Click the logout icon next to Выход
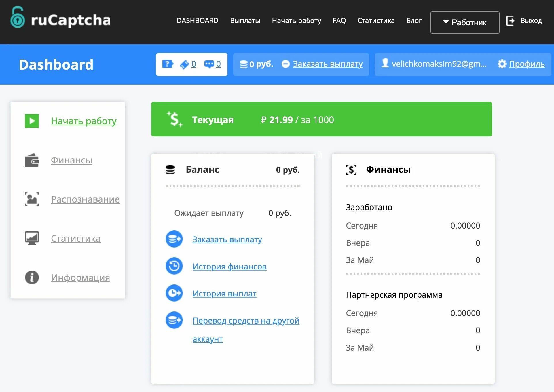554x392 pixels. coord(510,21)
